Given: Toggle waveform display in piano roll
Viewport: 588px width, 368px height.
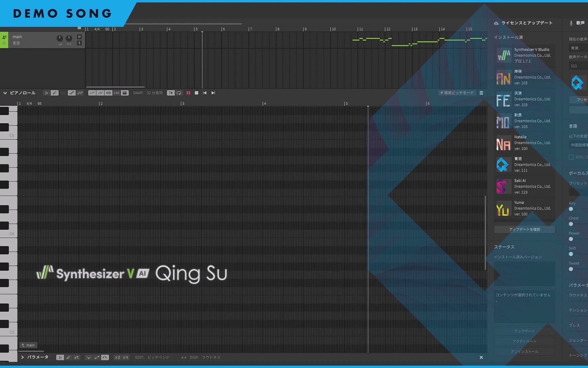Looking at the screenshot, I should coord(108,93).
